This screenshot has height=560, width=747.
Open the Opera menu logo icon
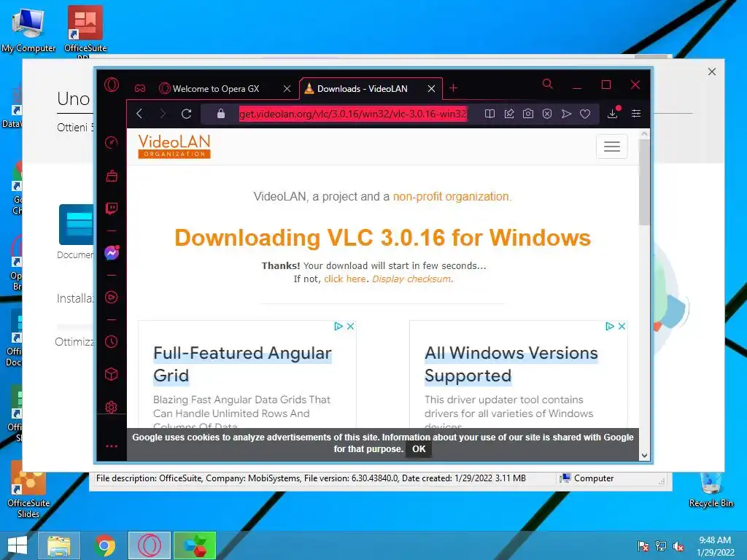pyautogui.click(x=112, y=85)
